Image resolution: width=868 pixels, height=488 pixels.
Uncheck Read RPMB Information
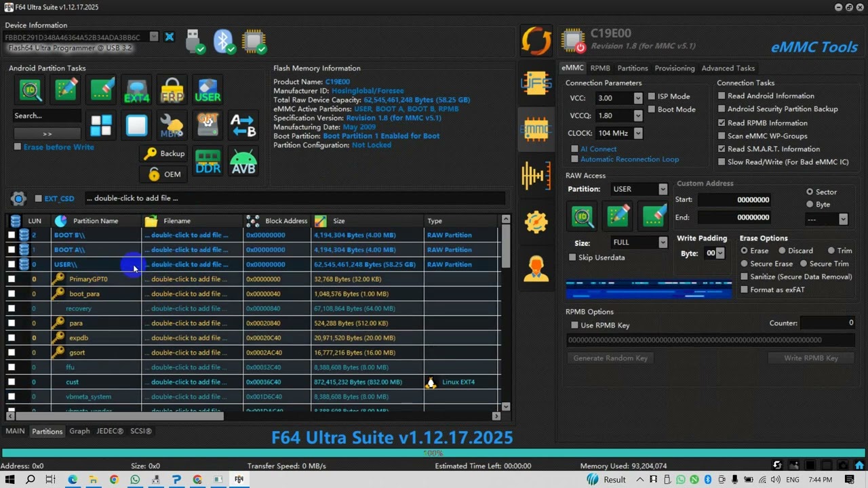(722, 123)
